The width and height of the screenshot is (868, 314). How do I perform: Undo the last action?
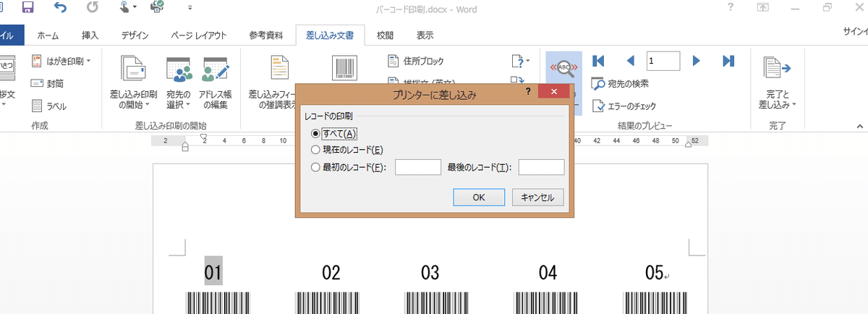(x=61, y=9)
